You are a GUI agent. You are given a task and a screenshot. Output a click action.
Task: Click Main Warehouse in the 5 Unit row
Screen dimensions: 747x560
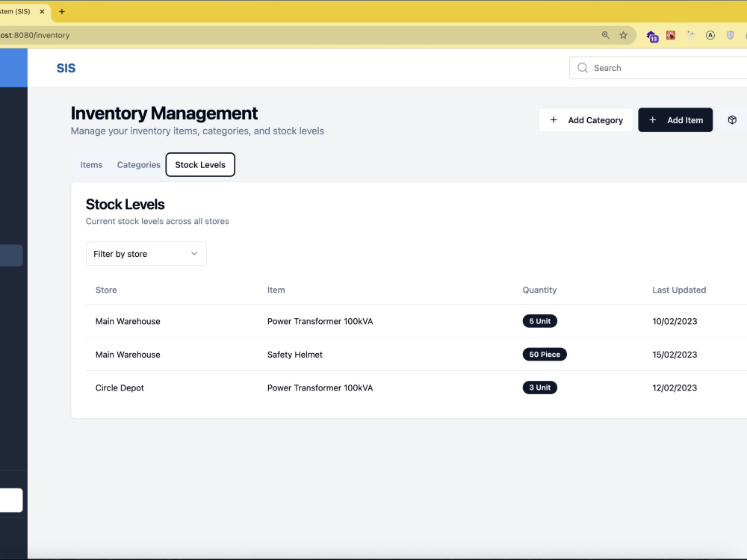(x=128, y=321)
